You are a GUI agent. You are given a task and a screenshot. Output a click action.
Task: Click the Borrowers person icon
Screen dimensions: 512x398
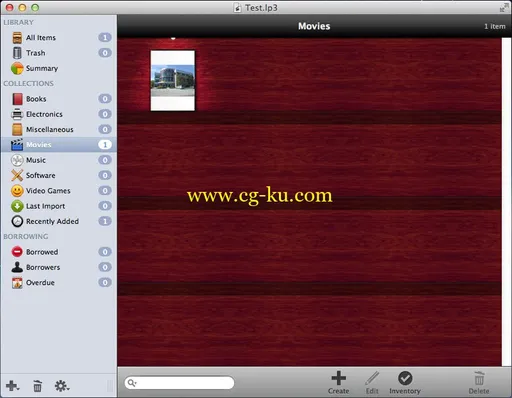point(17,267)
